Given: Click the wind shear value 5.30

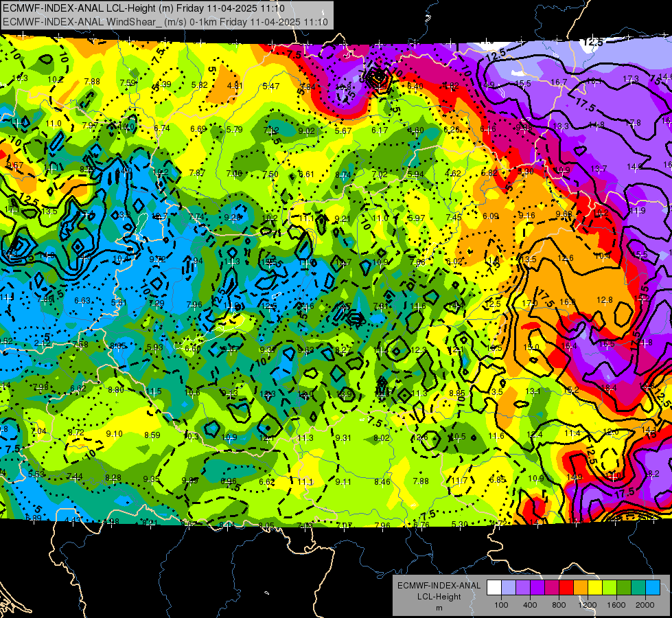Looking at the screenshot, I should (460, 524).
